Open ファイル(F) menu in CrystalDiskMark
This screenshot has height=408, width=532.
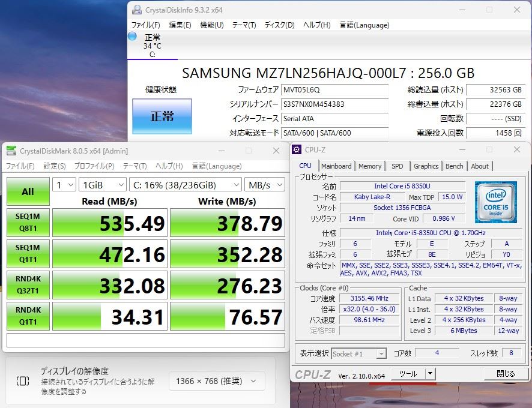tap(20, 166)
